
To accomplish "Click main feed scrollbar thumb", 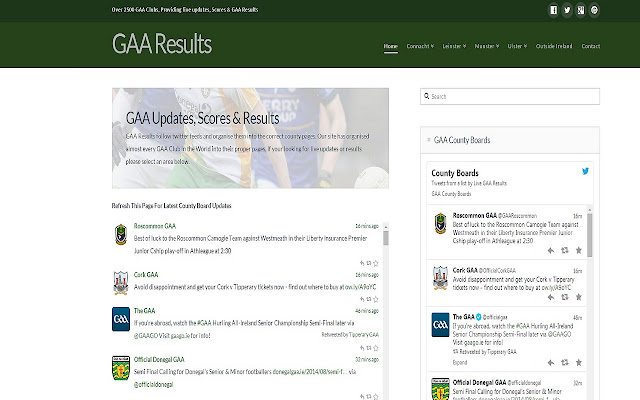I will [386, 238].
